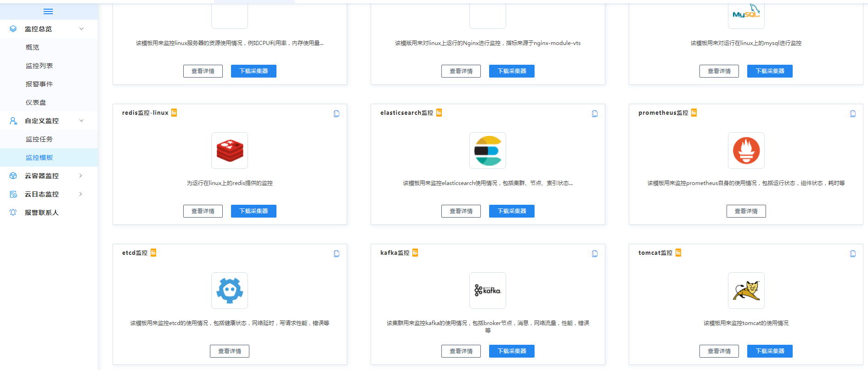Click the tomcat监控 card title

click(655, 252)
